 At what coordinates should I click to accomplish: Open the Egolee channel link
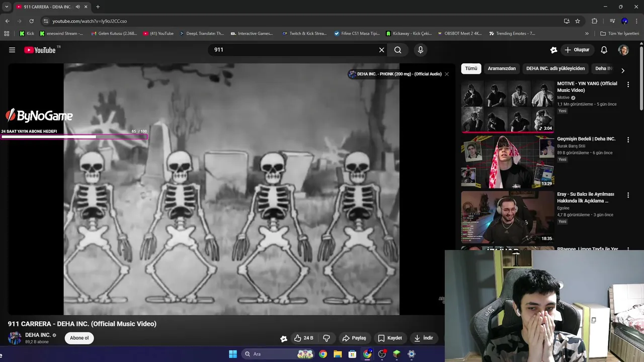point(563,208)
